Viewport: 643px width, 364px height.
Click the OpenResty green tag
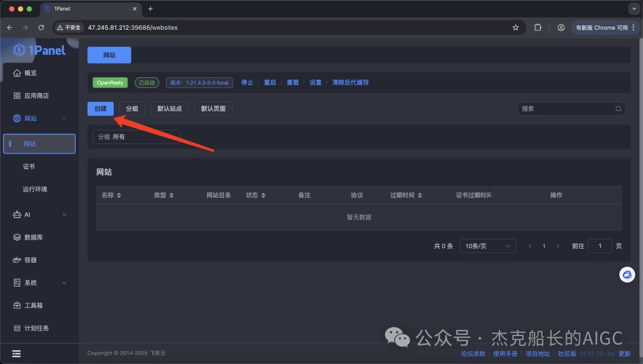pyautogui.click(x=110, y=83)
